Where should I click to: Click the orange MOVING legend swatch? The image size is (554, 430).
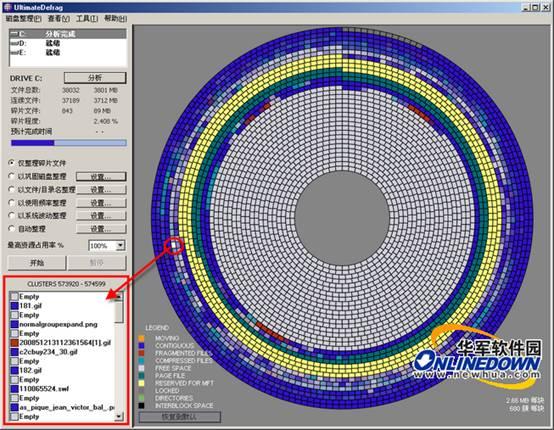[141, 338]
